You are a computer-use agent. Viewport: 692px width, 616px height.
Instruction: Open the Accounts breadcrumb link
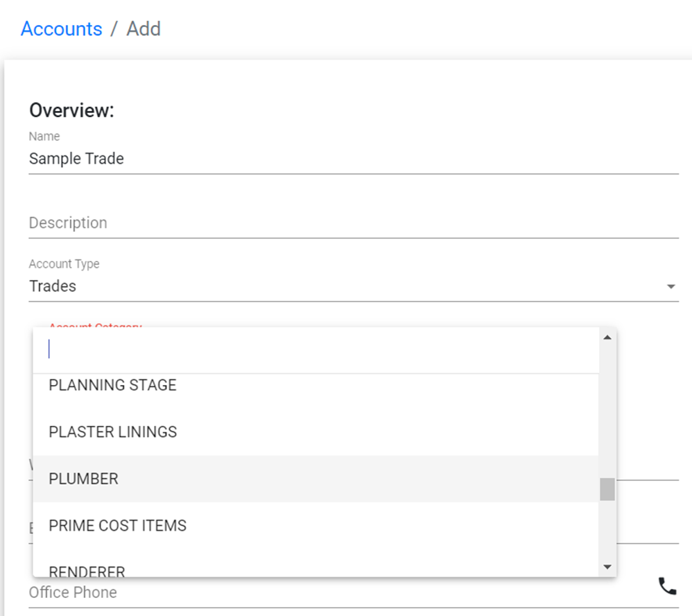[62, 29]
